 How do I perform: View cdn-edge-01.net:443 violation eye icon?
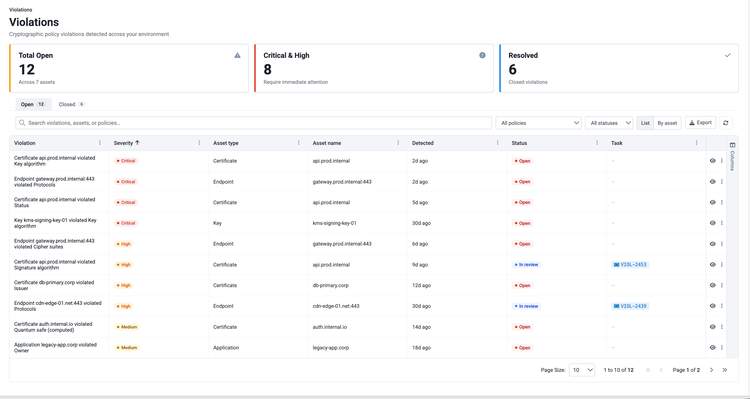712,306
